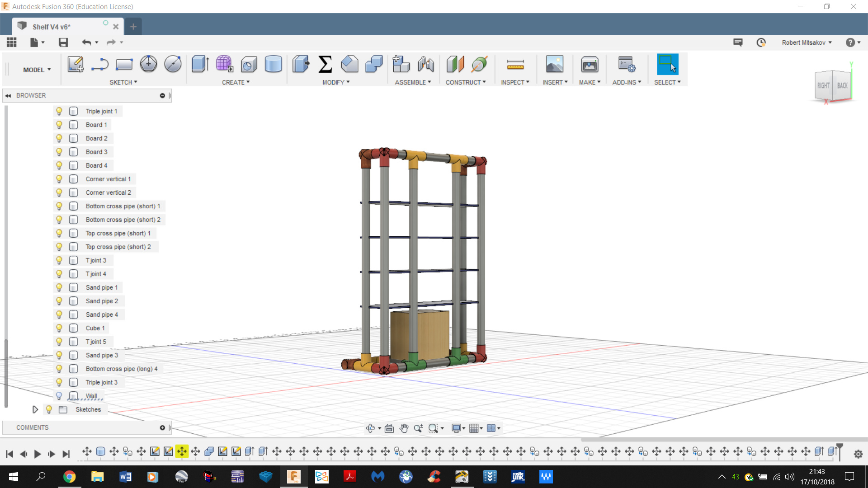868x488 pixels.
Task: Open the INSPECT menu
Action: pos(515,82)
